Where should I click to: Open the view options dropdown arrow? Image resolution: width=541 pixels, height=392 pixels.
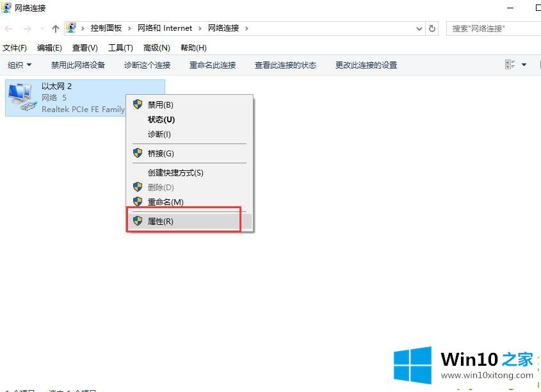coord(524,65)
